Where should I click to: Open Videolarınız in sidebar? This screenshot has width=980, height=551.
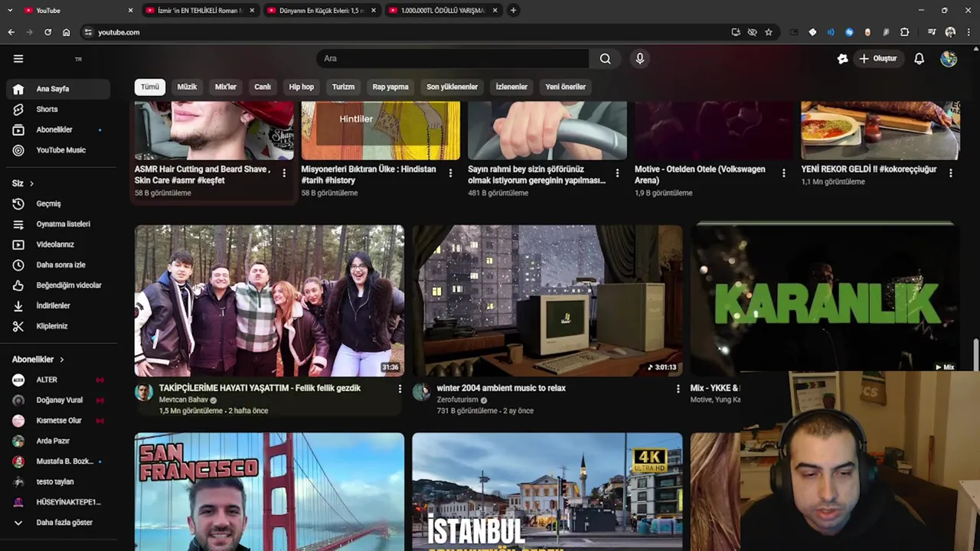pos(58,244)
